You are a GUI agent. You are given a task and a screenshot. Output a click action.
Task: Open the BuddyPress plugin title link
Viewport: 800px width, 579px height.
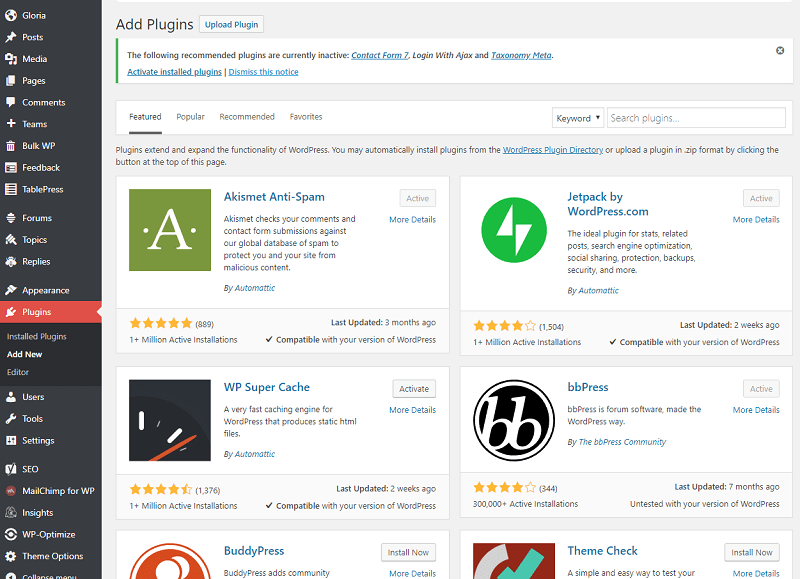[x=254, y=551]
